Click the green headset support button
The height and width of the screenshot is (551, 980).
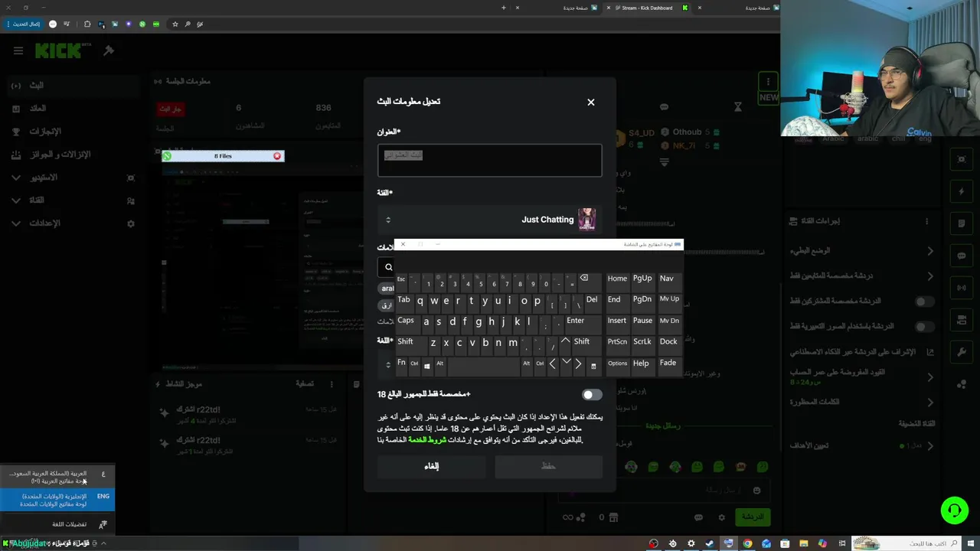click(954, 510)
